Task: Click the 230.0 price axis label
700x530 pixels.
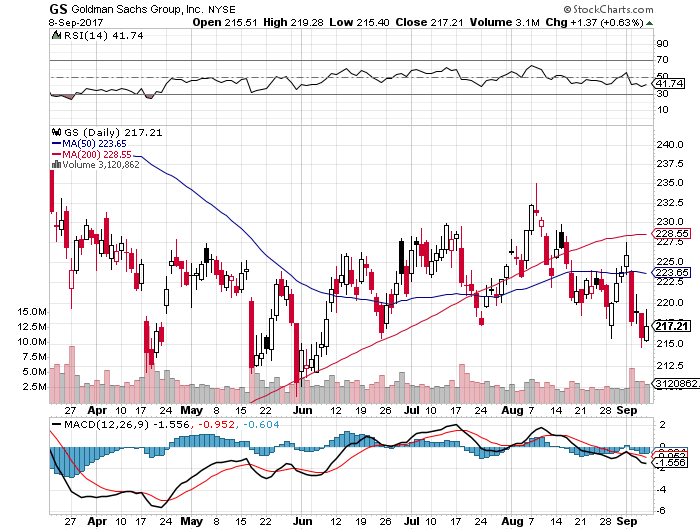Action: (x=670, y=221)
